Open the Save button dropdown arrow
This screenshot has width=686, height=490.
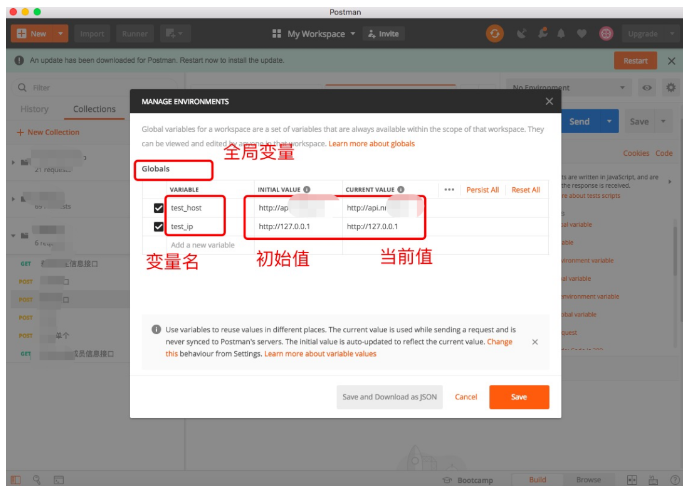pyautogui.click(x=663, y=121)
